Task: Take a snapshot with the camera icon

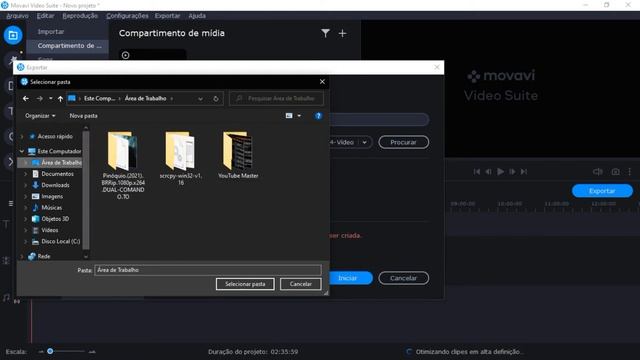Action: (x=616, y=171)
